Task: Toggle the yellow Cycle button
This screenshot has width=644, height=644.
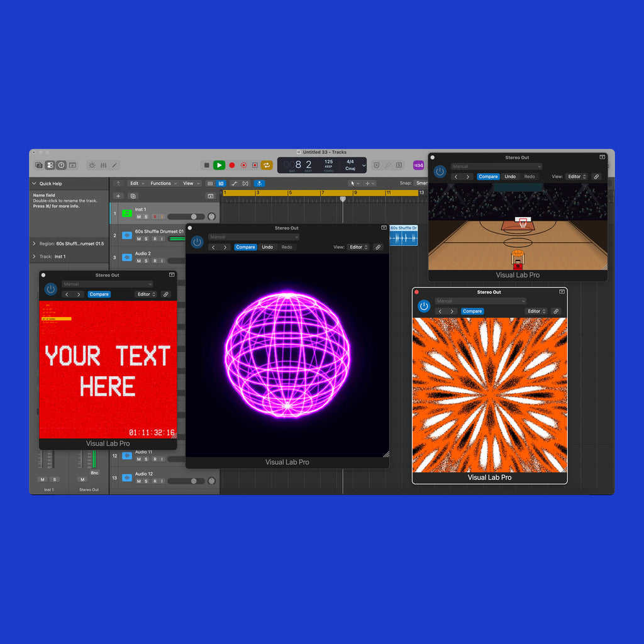Action: point(267,165)
